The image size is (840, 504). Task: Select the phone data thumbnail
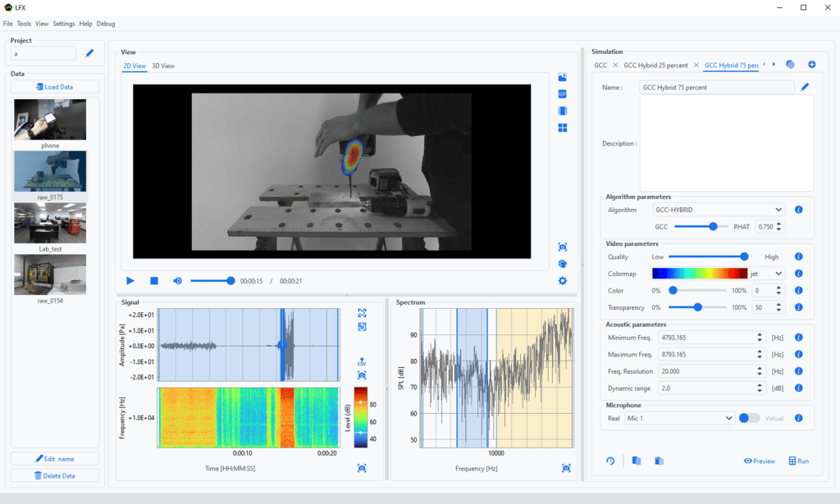(50, 120)
